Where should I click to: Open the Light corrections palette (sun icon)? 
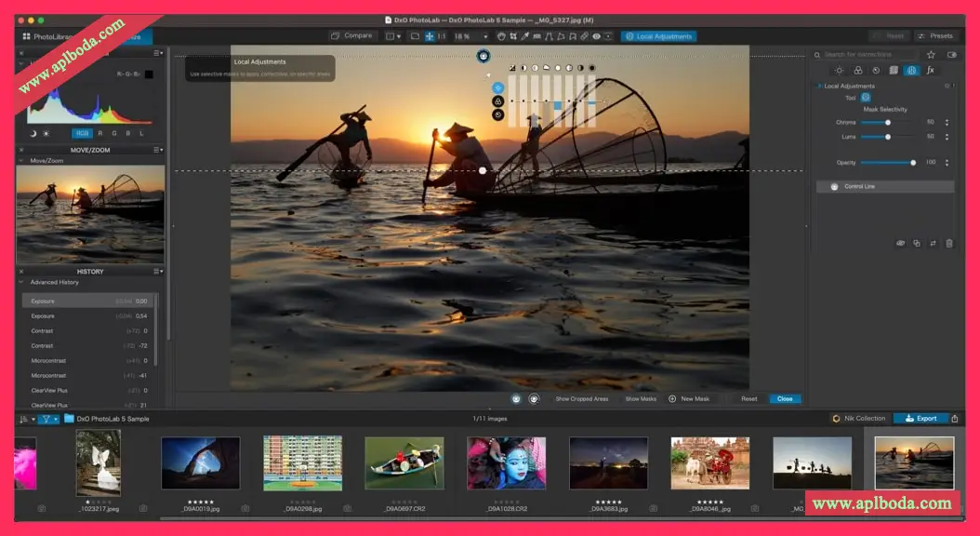(x=839, y=70)
